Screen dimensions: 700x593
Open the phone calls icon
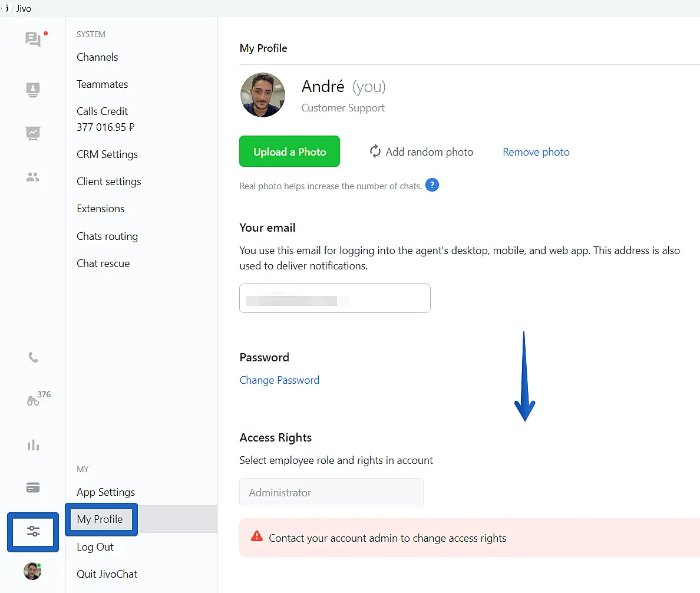tap(33, 357)
